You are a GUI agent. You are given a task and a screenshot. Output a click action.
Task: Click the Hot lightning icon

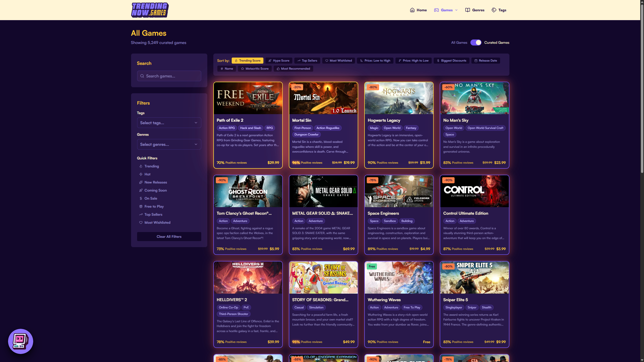tap(141, 174)
